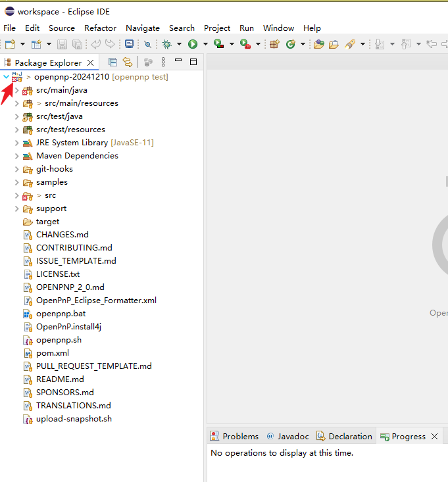The image size is (448, 482).
Task: Switch to the Javadoc tab
Action: point(287,437)
